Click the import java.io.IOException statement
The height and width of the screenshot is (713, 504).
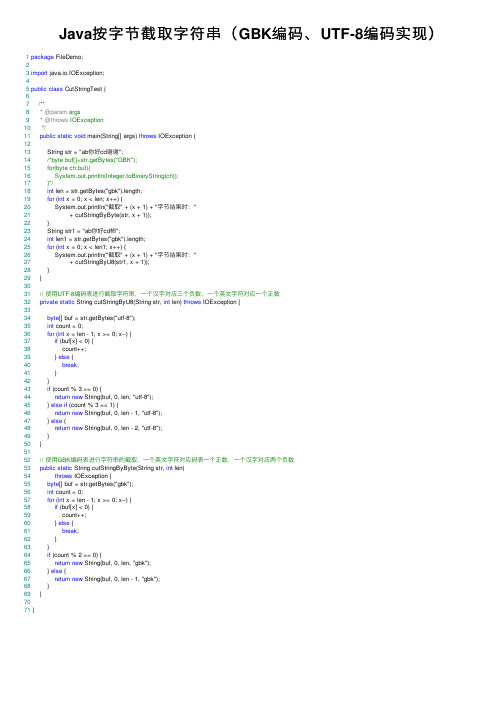[67, 73]
